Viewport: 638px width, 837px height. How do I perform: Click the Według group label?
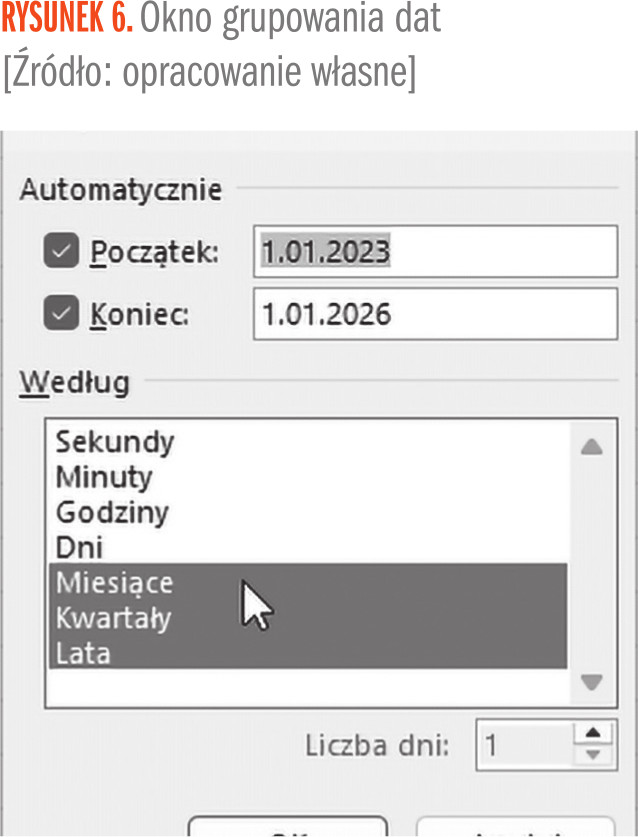[x=75, y=382]
